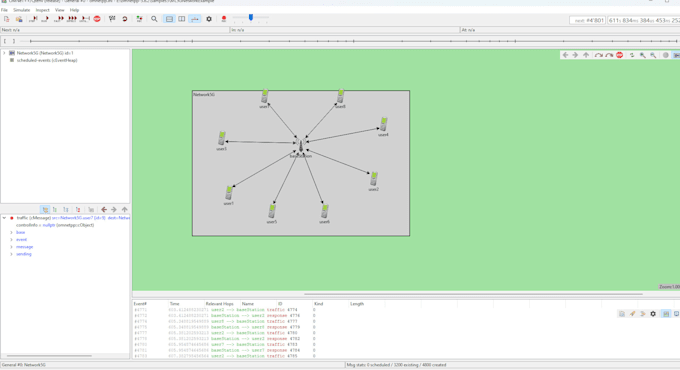Open the File menu

point(4,10)
